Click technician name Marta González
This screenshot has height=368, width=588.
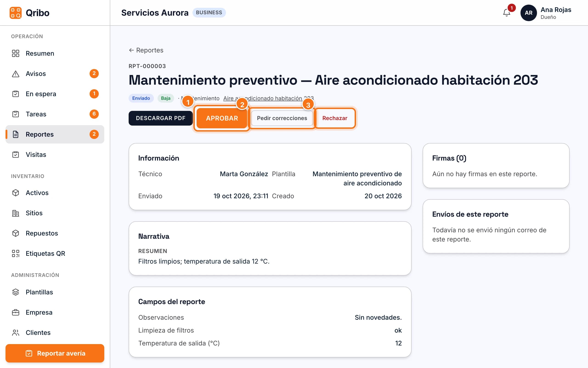(244, 174)
